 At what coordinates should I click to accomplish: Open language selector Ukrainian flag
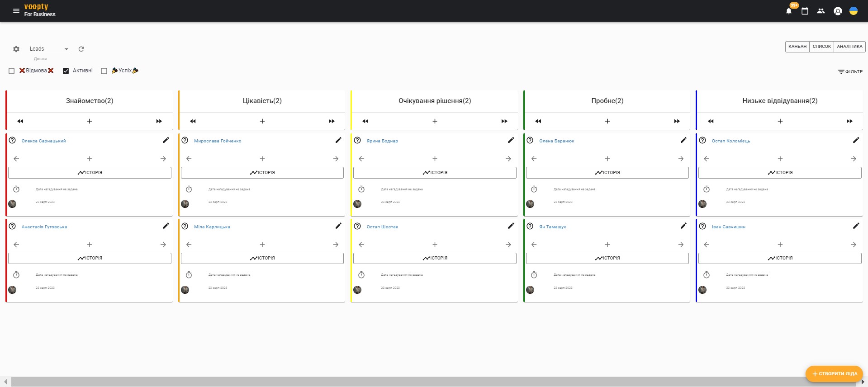click(x=854, y=11)
